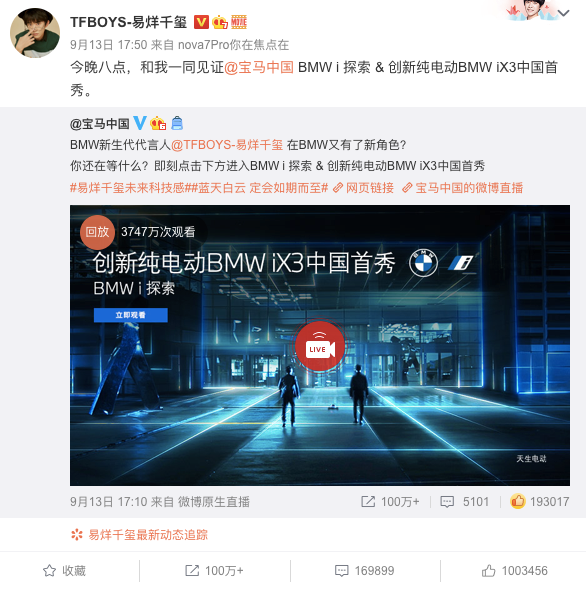Image resolution: width=586 pixels, height=589 pixels.
Task: Click the orange V verification badge
Action: coord(201,22)
